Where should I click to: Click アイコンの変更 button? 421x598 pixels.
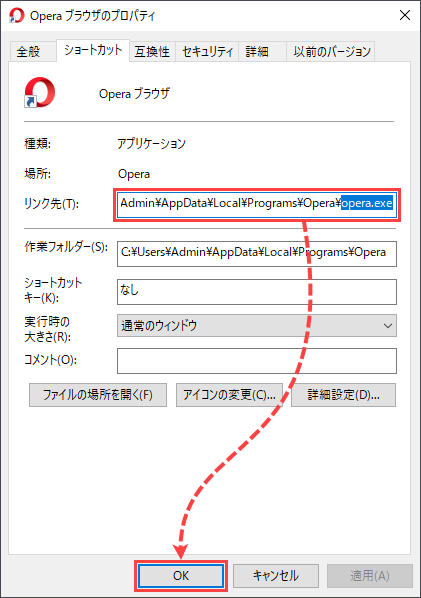229,395
